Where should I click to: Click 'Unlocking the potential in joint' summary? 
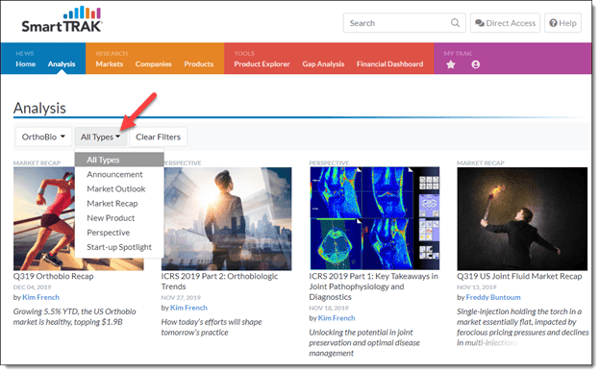coord(364,343)
